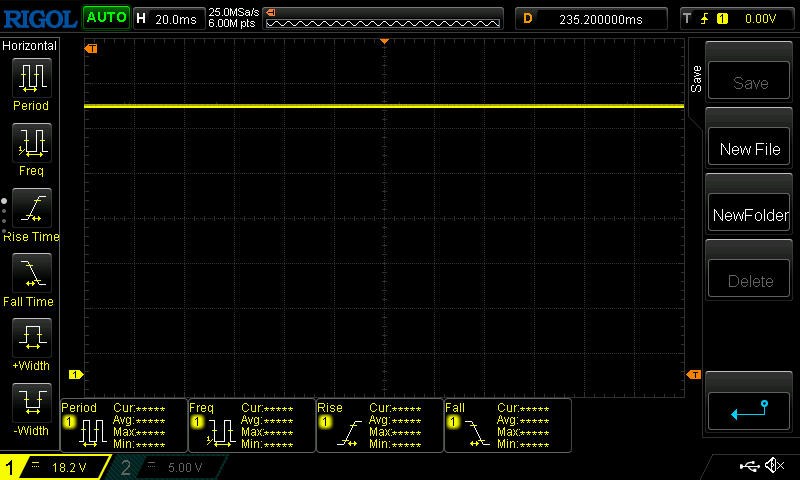This screenshot has height=480, width=800.
Task: Open the Horizontal measurement menu header
Action: (x=30, y=46)
